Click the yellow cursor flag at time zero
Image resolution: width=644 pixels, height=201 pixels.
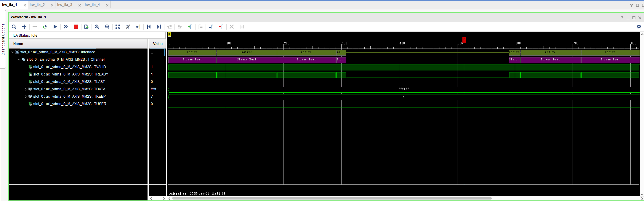tap(169, 34)
